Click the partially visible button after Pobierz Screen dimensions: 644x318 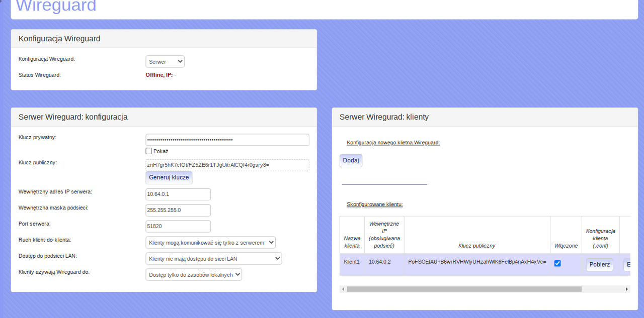(x=627, y=264)
